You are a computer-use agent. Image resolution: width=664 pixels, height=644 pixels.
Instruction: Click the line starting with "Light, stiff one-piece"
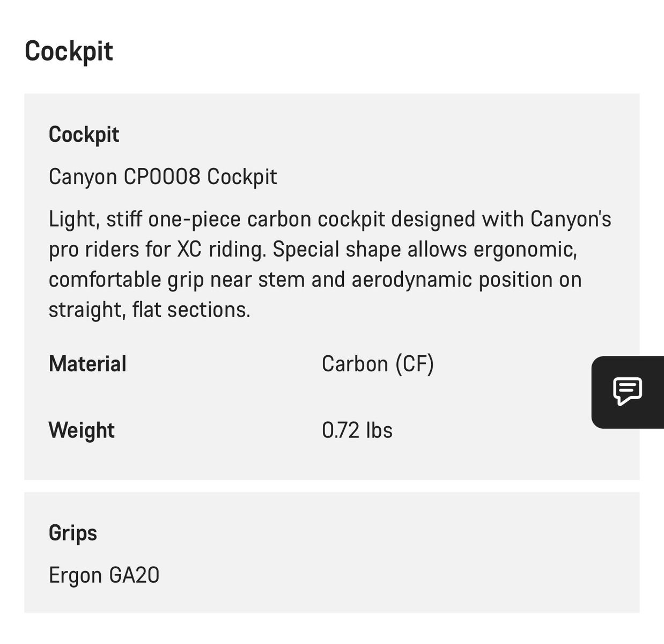click(329, 219)
